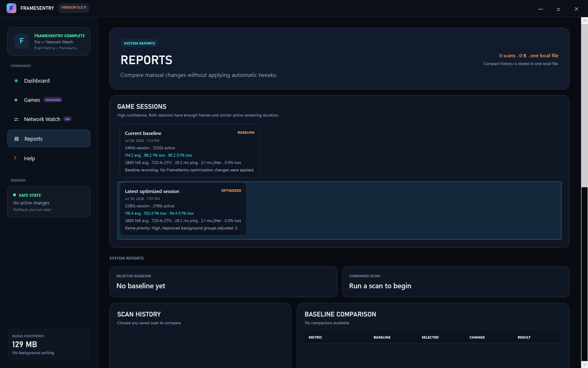Click the GAME SESSIONS heading
This screenshot has height=368, width=588.
[x=142, y=107]
